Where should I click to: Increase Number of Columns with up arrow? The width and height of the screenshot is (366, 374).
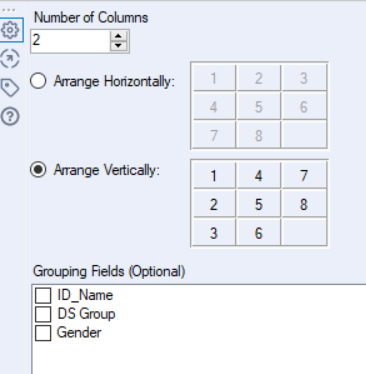tap(118, 36)
